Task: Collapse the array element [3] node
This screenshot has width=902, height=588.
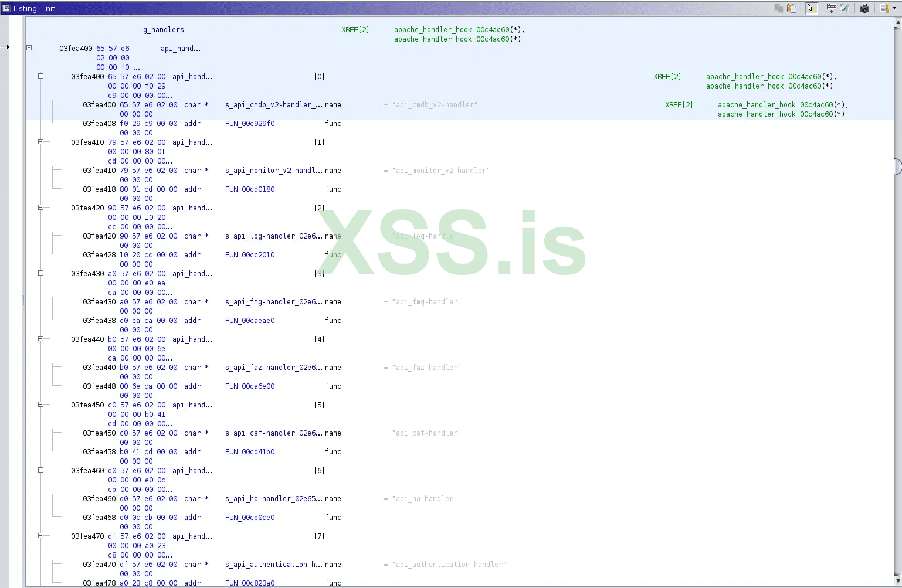Action: 40,273
